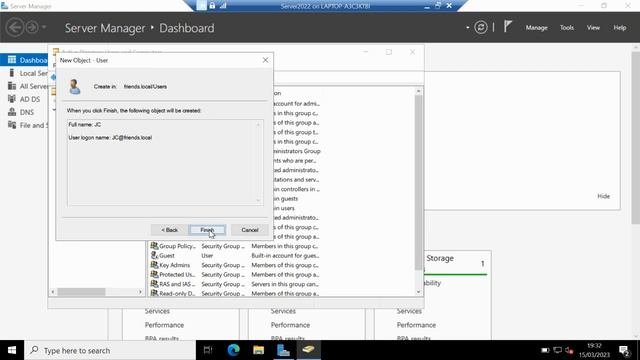Navigate forward with the forward arrow
This screenshot has width=640, height=360.
32,27
